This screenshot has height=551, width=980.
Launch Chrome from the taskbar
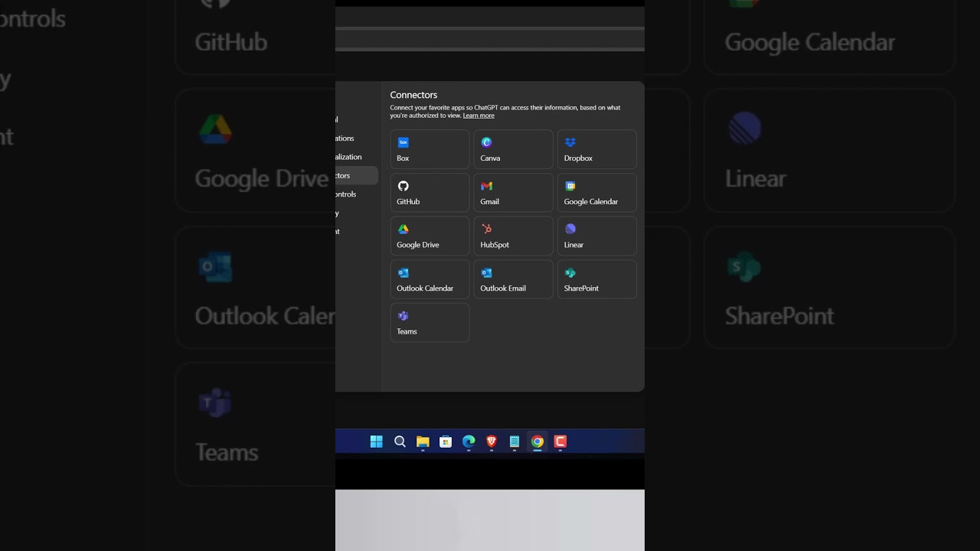[x=537, y=442]
